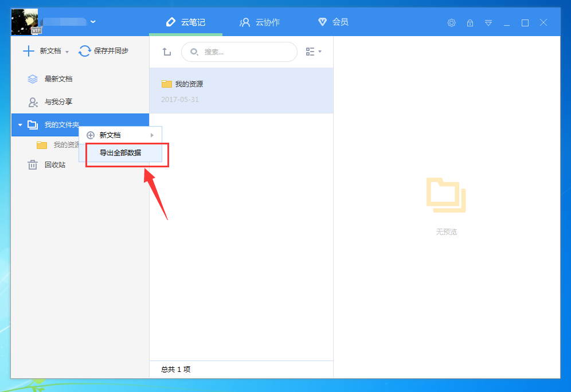Screen dimensions: 571x392
Task: Open the account name dropdown arrow
Action: (x=93, y=22)
